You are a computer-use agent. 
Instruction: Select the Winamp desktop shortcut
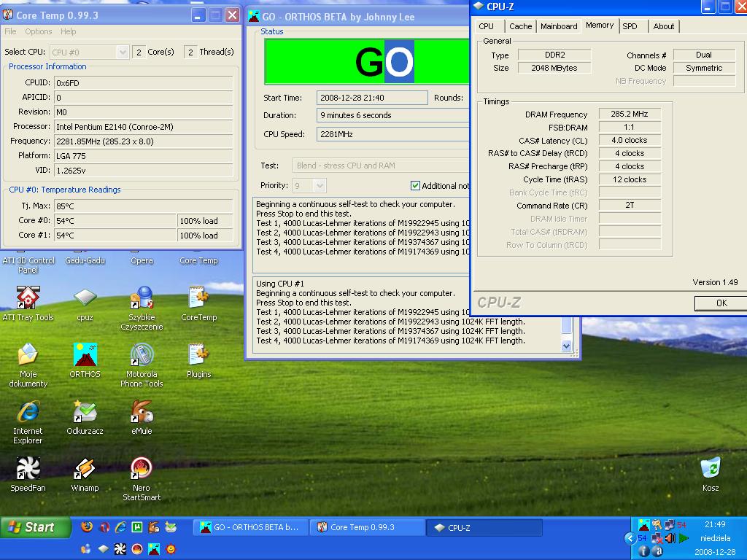[85, 474]
